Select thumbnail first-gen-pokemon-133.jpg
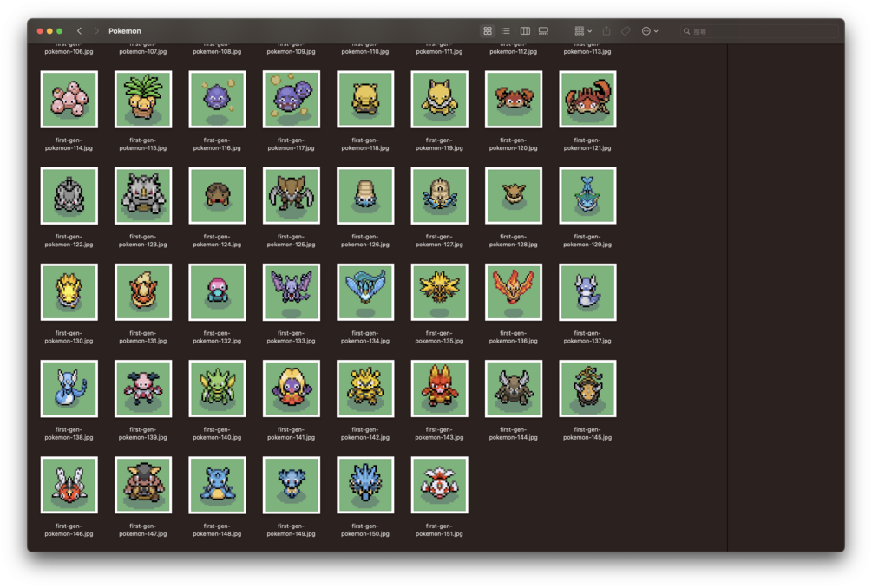Image resolution: width=872 pixels, height=588 pixels. coord(291,291)
